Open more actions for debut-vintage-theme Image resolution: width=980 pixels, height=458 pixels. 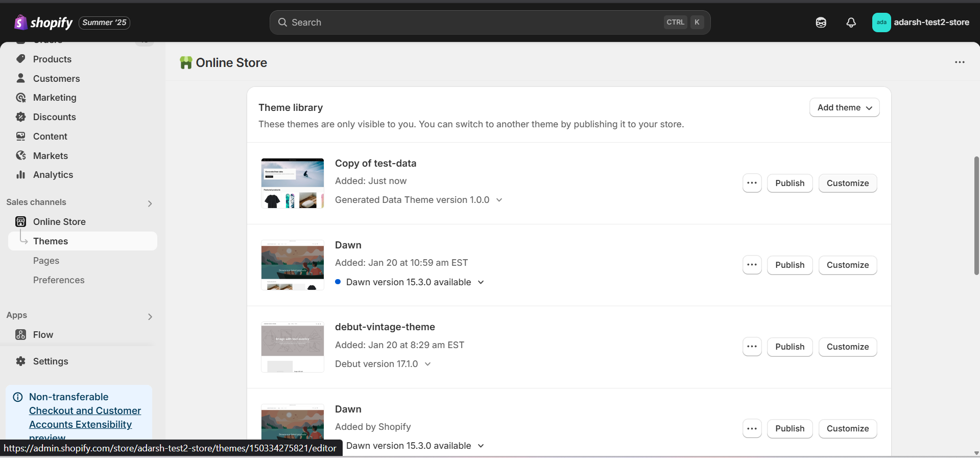click(x=752, y=347)
